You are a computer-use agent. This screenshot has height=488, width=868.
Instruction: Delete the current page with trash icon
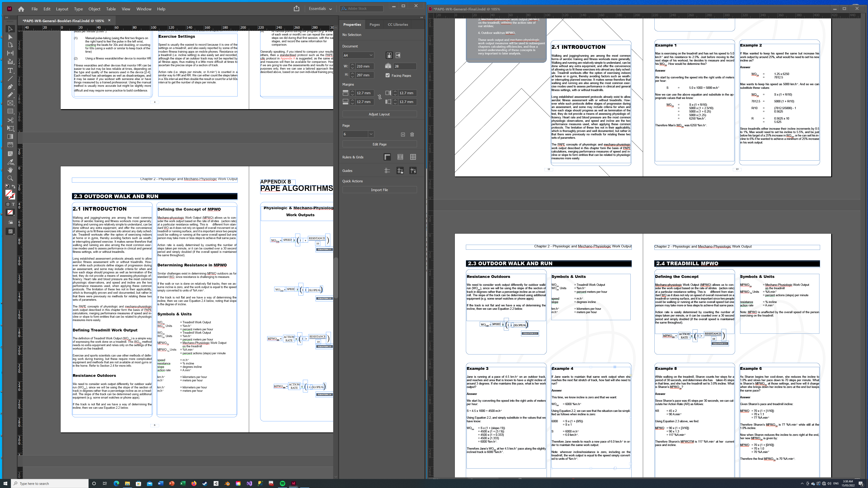click(x=412, y=134)
